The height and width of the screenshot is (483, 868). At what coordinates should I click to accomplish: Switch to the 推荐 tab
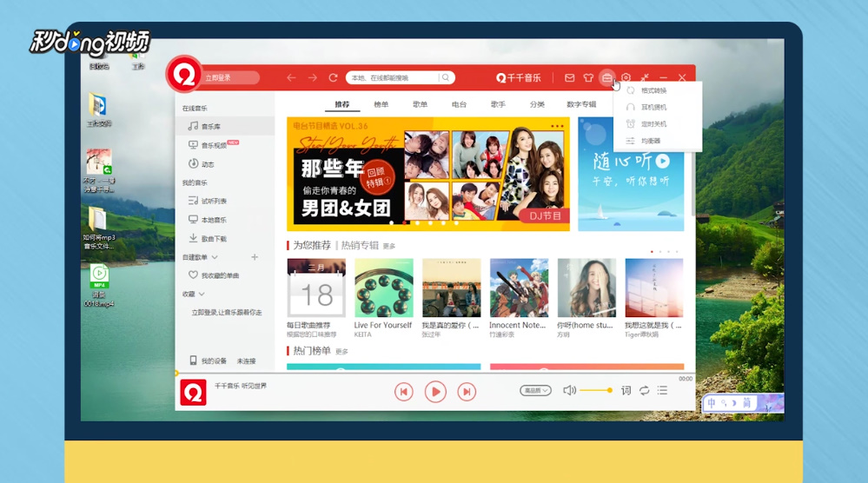(x=342, y=104)
